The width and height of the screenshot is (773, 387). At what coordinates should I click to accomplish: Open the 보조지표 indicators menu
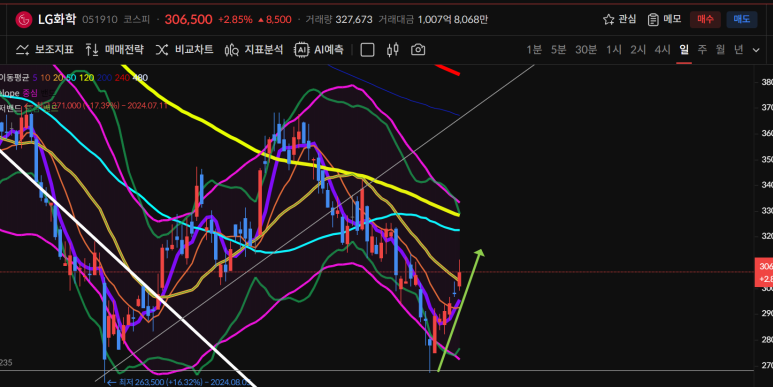45,50
